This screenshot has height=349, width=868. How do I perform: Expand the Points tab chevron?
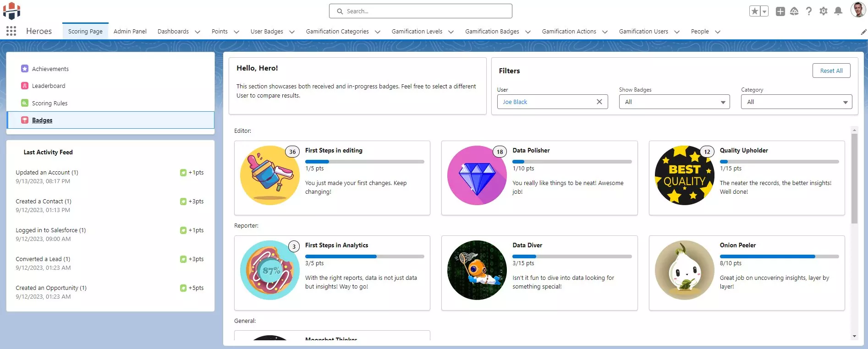click(x=236, y=32)
